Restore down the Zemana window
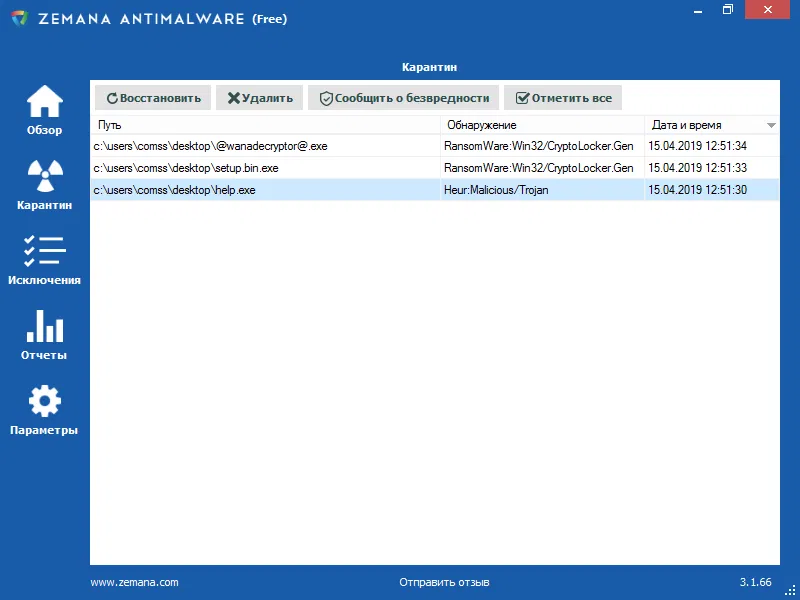 pyautogui.click(x=728, y=9)
